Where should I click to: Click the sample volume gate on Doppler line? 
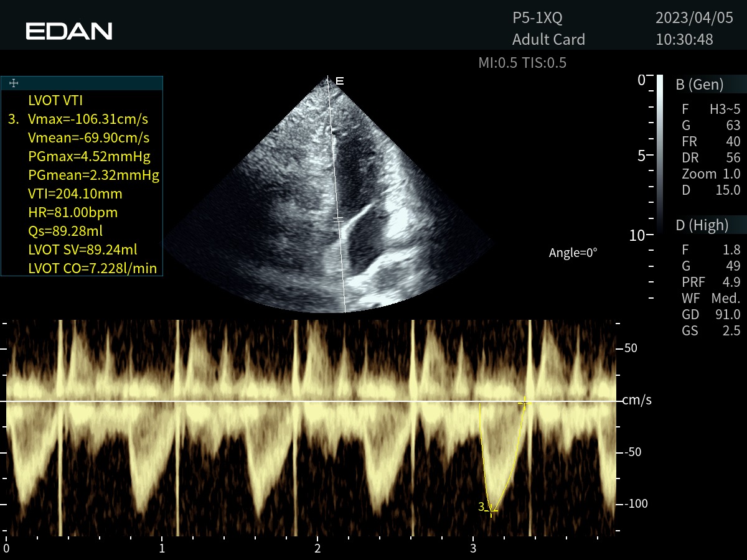coord(338,219)
